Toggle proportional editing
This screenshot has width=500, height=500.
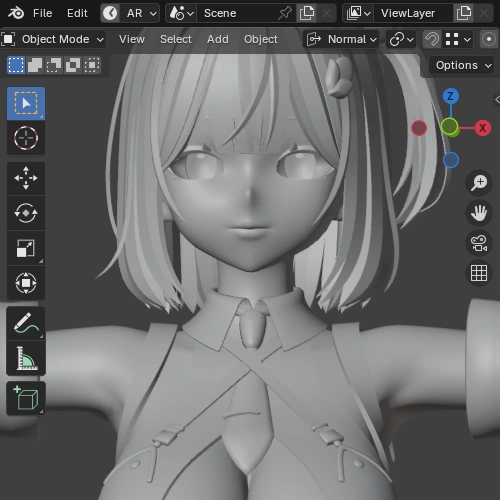pos(489,39)
